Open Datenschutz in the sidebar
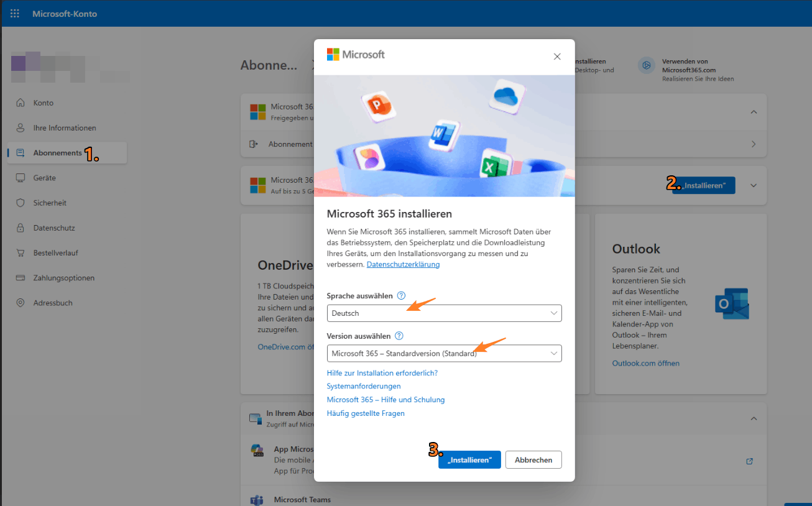Screen dimensions: 812x506 coord(54,228)
